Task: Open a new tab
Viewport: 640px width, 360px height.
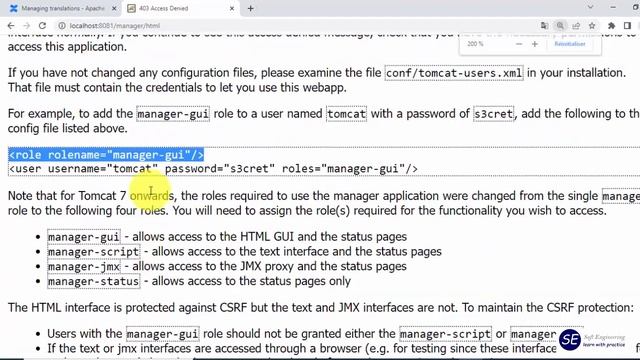Action: pyautogui.click(x=251, y=8)
